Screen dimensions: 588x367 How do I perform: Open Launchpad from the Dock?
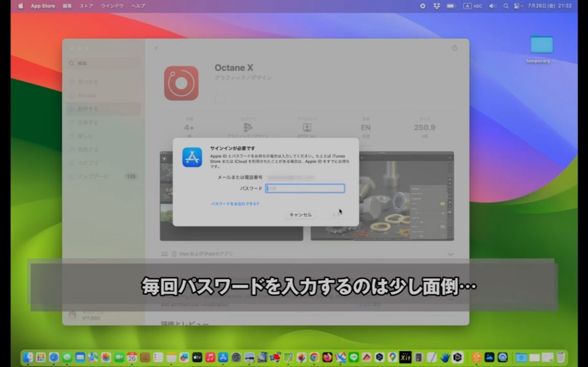(x=41, y=357)
